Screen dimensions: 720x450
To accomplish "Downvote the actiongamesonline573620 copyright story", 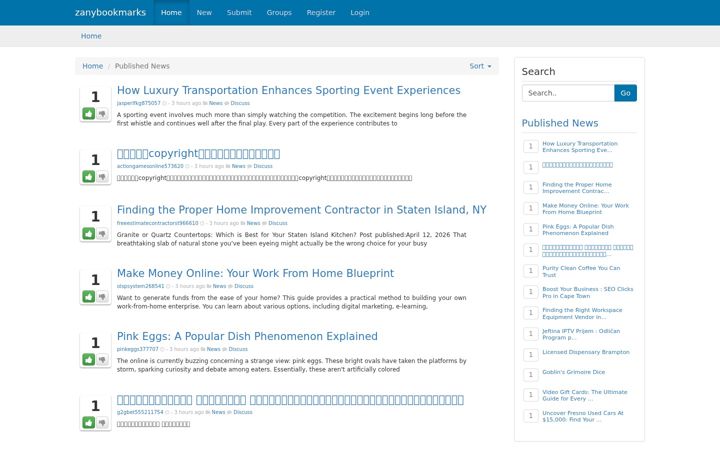I will tap(102, 177).
